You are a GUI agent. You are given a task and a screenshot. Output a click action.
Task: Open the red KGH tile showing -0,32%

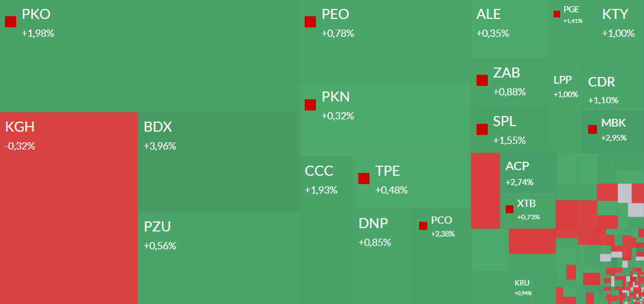point(69,208)
